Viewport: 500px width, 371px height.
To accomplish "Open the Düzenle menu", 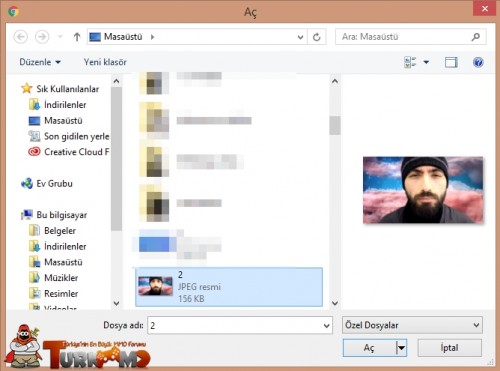I will [40, 62].
